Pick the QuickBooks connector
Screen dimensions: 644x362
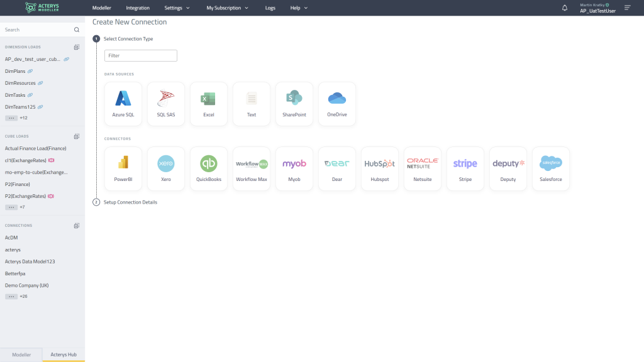pyautogui.click(x=208, y=168)
